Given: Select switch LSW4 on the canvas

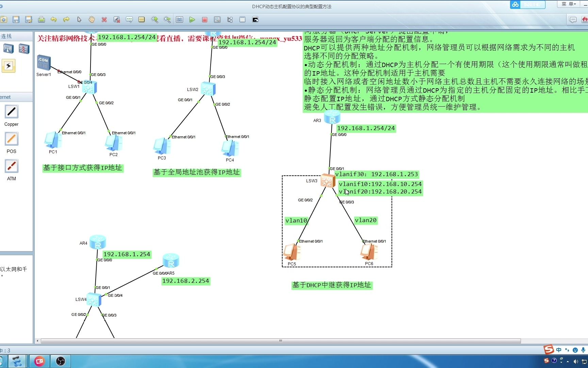Looking at the screenshot, I should point(94,300).
